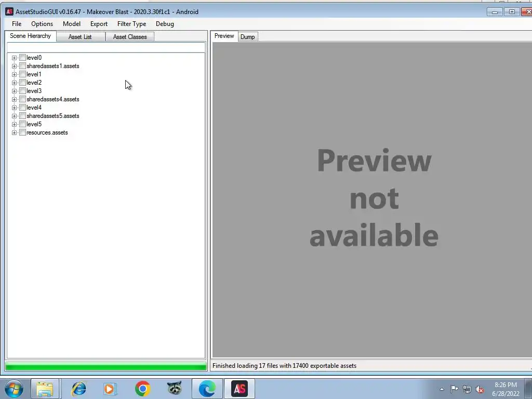Select the Preview tab

224,36
